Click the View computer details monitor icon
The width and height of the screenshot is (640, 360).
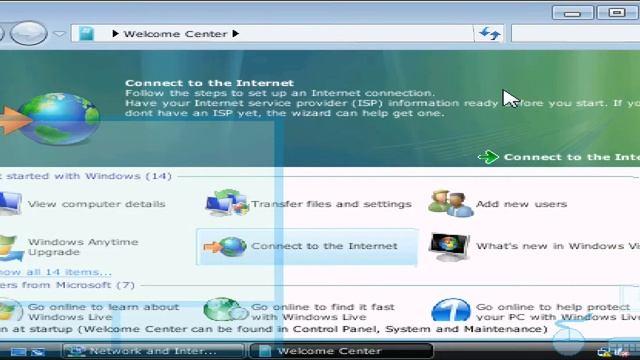pyautogui.click(x=10, y=203)
